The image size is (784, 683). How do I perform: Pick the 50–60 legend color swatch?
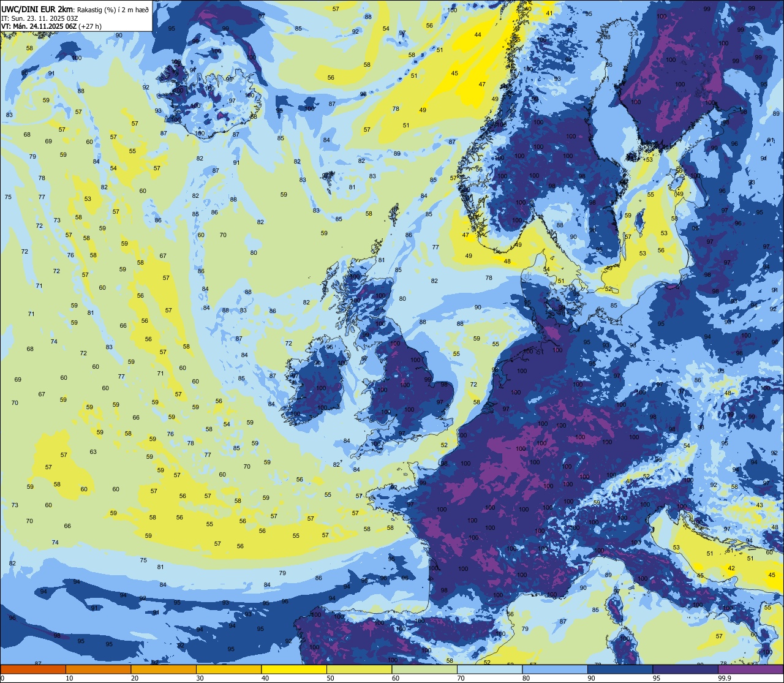pyautogui.click(x=359, y=669)
